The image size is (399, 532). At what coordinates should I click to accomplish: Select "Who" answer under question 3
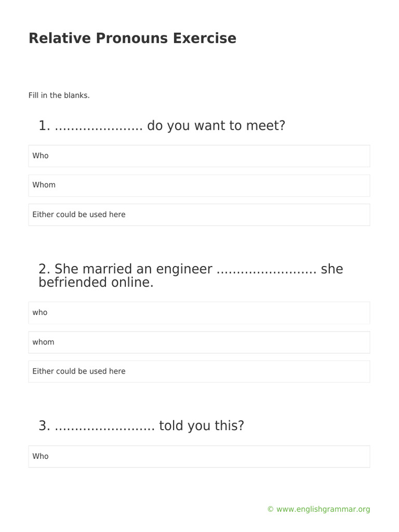(199, 457)
